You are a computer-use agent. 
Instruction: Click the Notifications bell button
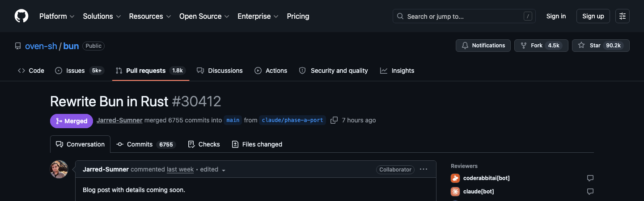click(483, 46)
